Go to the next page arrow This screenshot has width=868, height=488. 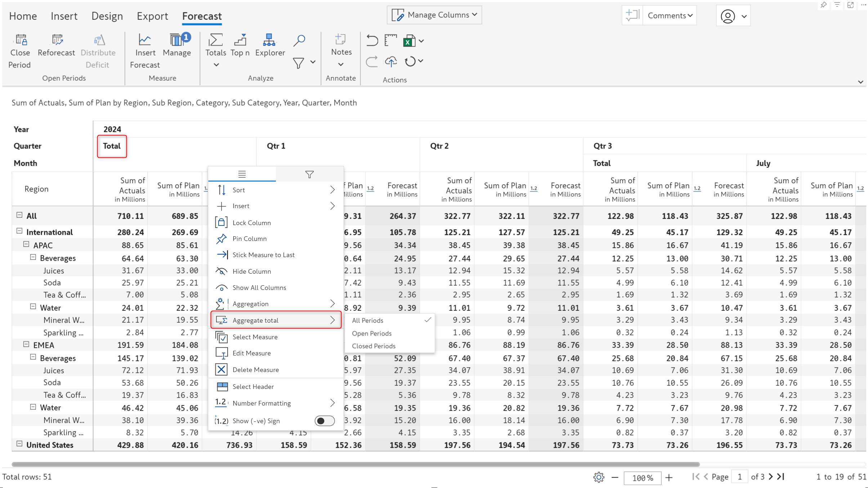(770, 476)
